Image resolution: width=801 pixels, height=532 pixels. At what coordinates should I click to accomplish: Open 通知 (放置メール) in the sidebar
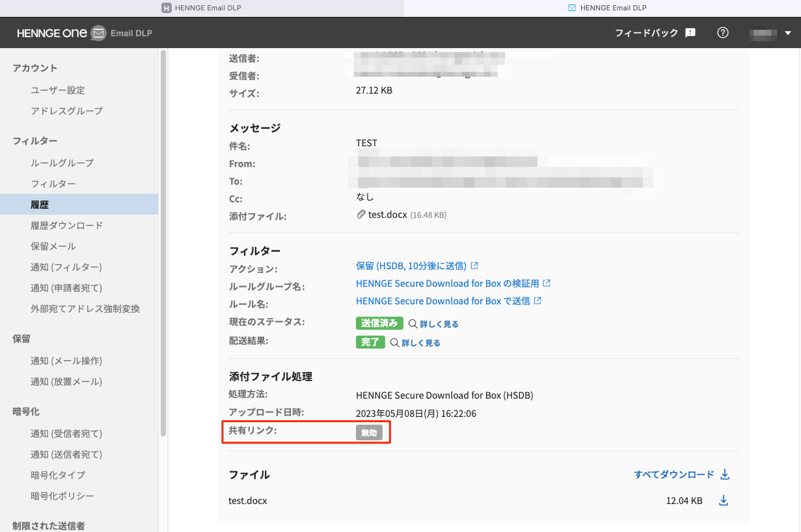pyautogui.click(x=66, y=382)
